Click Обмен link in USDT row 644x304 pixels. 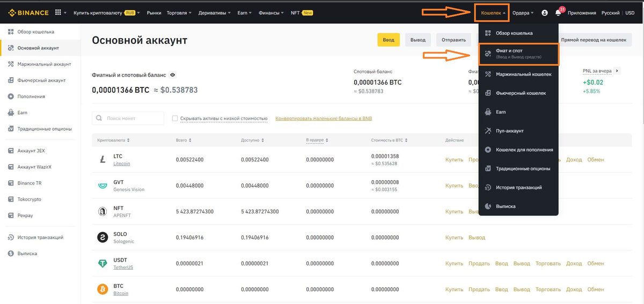[x=596, y=263]
